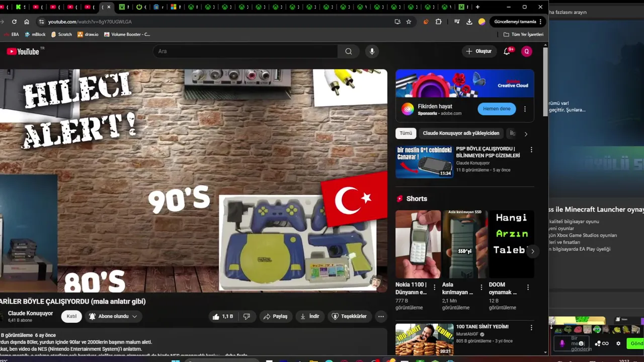
Task: Dislike the video
Action: 247,316
